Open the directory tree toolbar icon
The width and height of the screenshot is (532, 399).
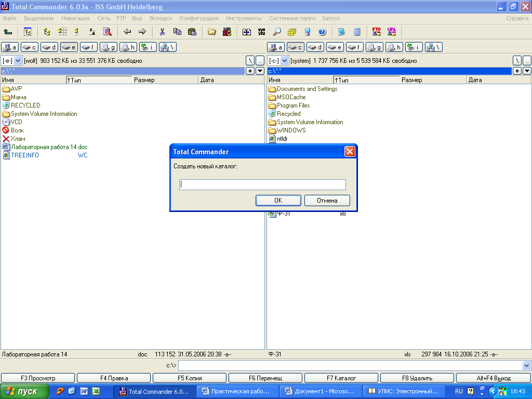point(28,32)
